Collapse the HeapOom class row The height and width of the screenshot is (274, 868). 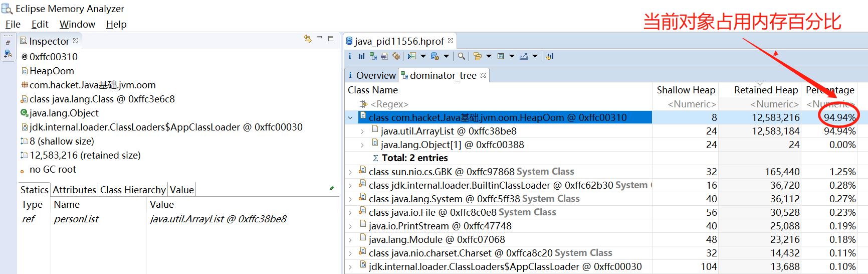pyautogui.click(x=350, y=118)
